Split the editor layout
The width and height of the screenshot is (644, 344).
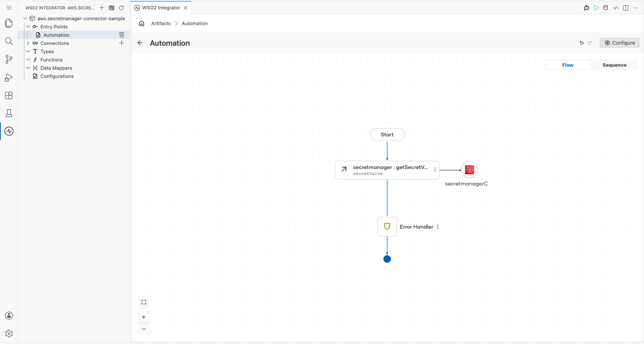626,7
